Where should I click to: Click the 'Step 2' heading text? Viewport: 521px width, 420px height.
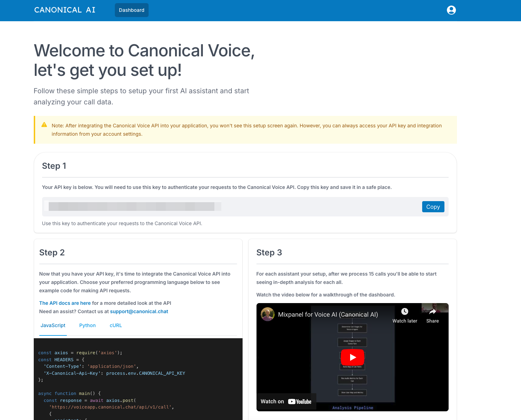pyautogui.click(x=52, y=253)
